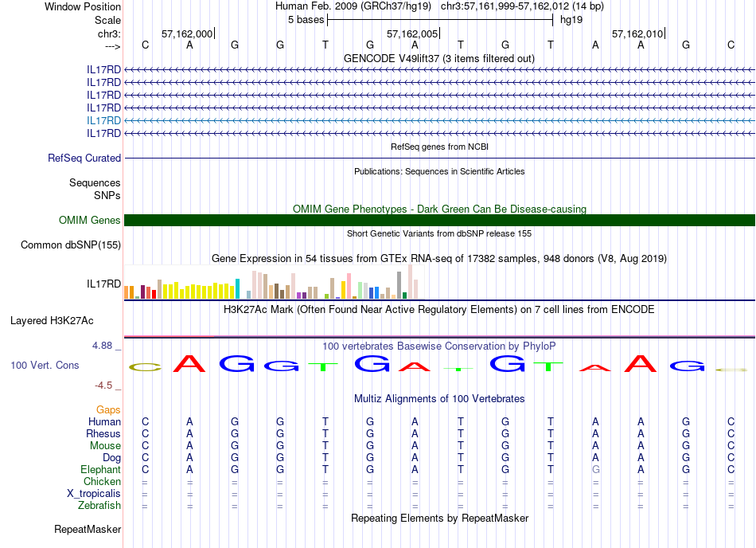Click the SNPs track label
The image size is (756, 548).
tap(107, 195)
